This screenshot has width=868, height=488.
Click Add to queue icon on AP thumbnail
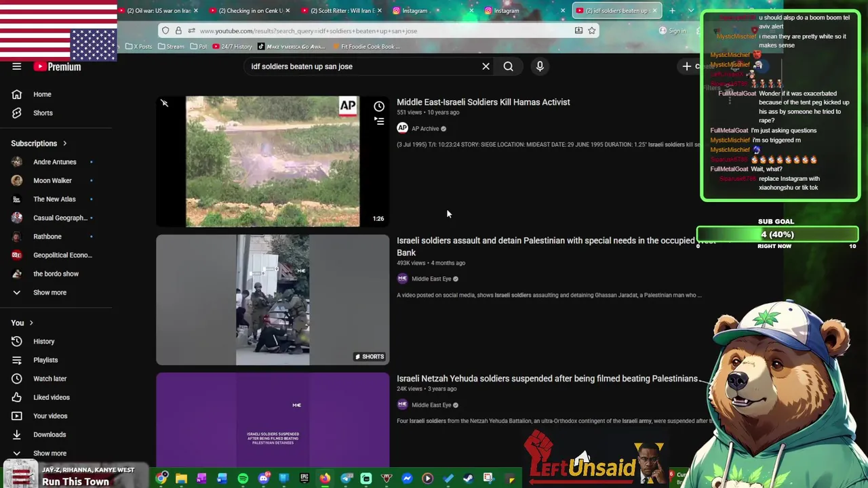[x=379, y=121]
